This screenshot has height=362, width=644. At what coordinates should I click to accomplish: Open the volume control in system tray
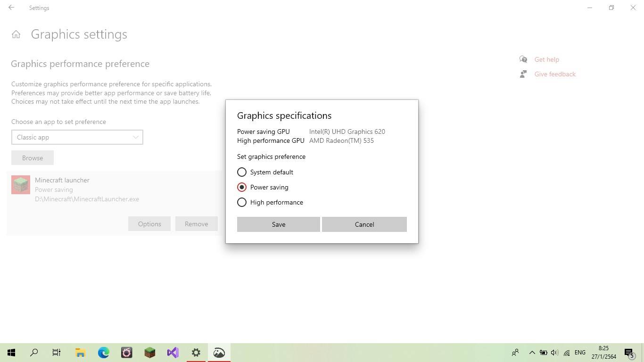(x=554, y=353)
